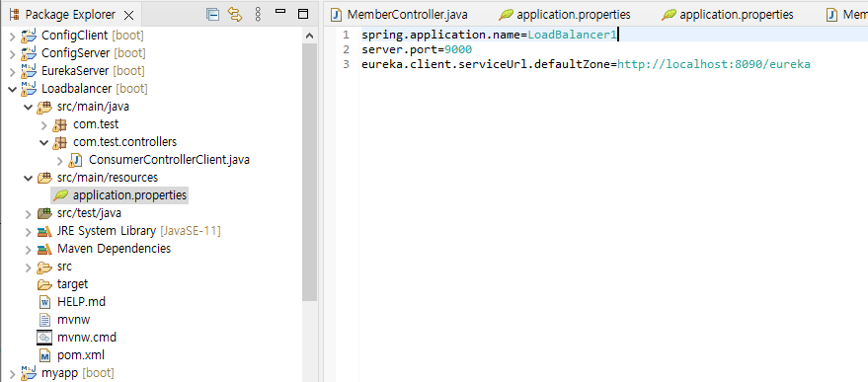
Task: Minimize the Package Explorer view
Action: [x=280, y=12]
